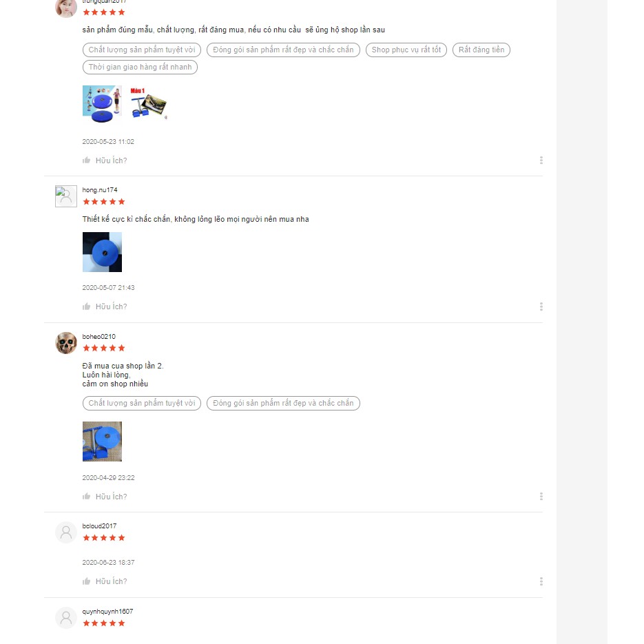Click 'Chất lượng sản phẩm tuyệt vời' tag under boheo0210
The width and height of the screenshot is (644, 644).
click(x=142, y=403)
